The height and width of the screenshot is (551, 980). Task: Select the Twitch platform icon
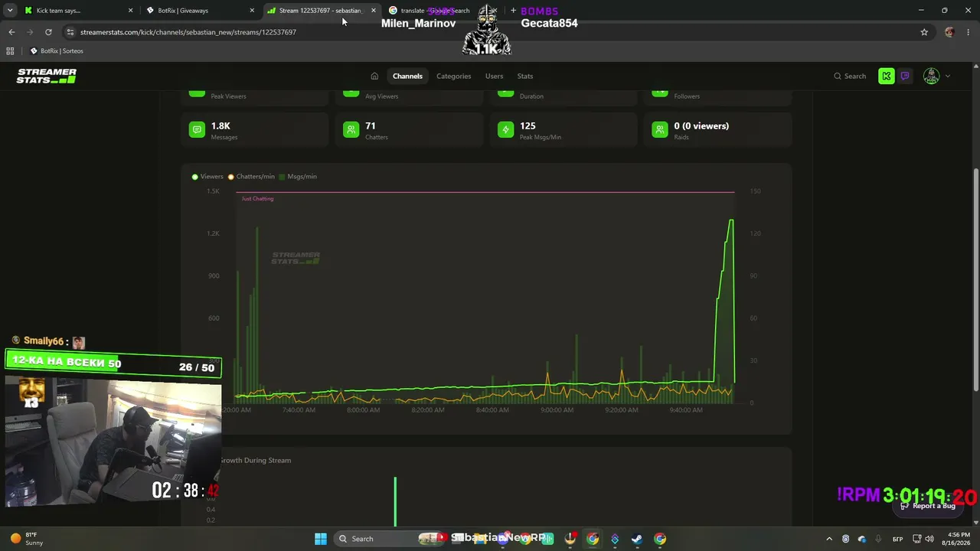pyautogui.click(x=905, y=76)
